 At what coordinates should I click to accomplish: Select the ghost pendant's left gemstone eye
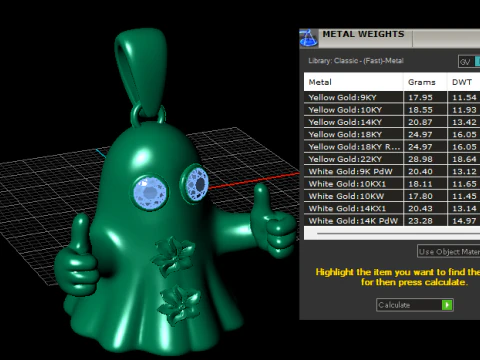coord(151,193)
